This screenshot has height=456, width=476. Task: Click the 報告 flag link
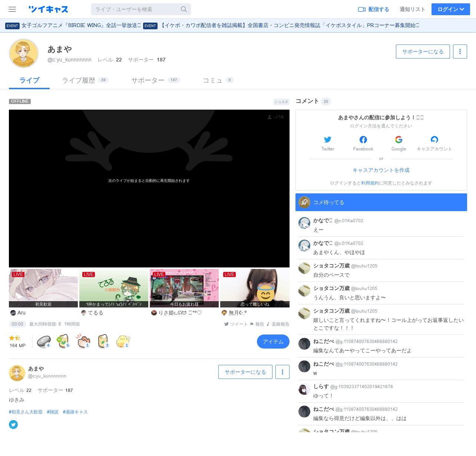tap(257, 324)
